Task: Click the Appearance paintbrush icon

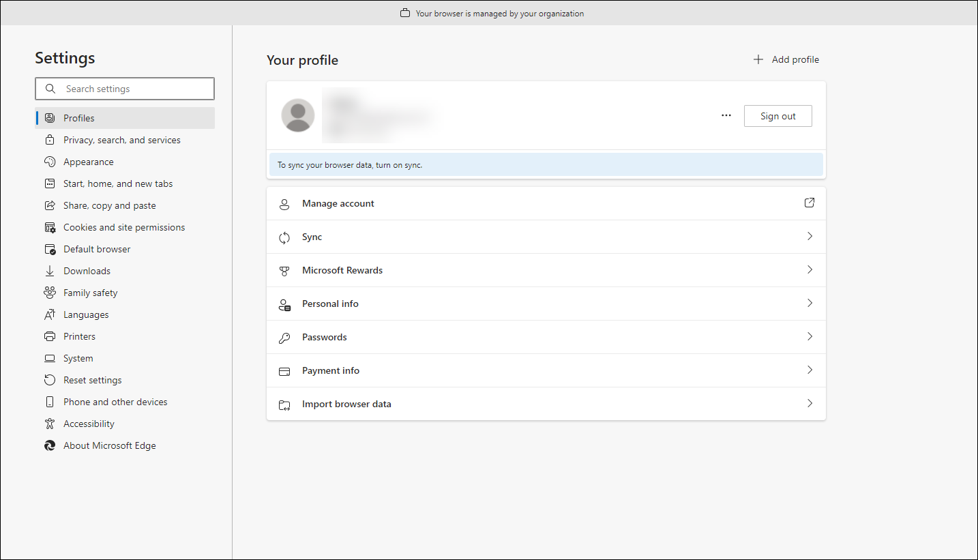Action: point(50,162)
